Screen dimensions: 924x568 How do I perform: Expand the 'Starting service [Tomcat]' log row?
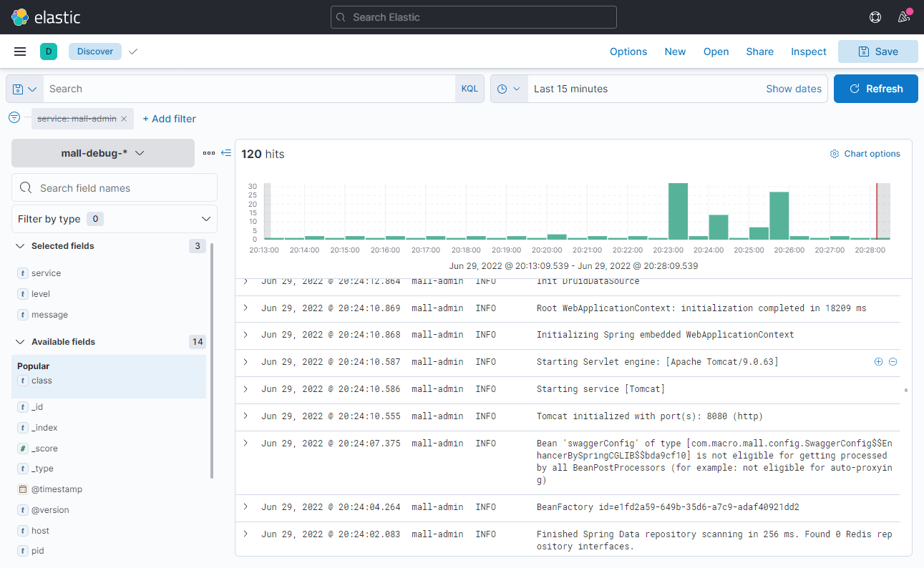point(245,389)
